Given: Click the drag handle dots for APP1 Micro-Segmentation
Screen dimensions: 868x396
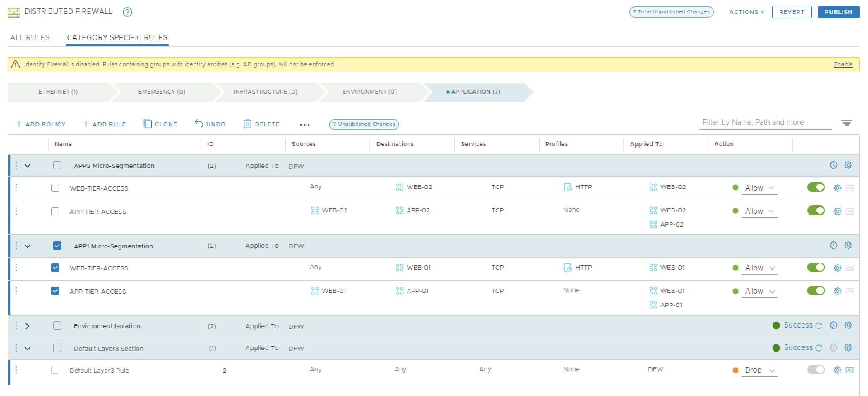Looking at the screenshot, I should point(16,246).
